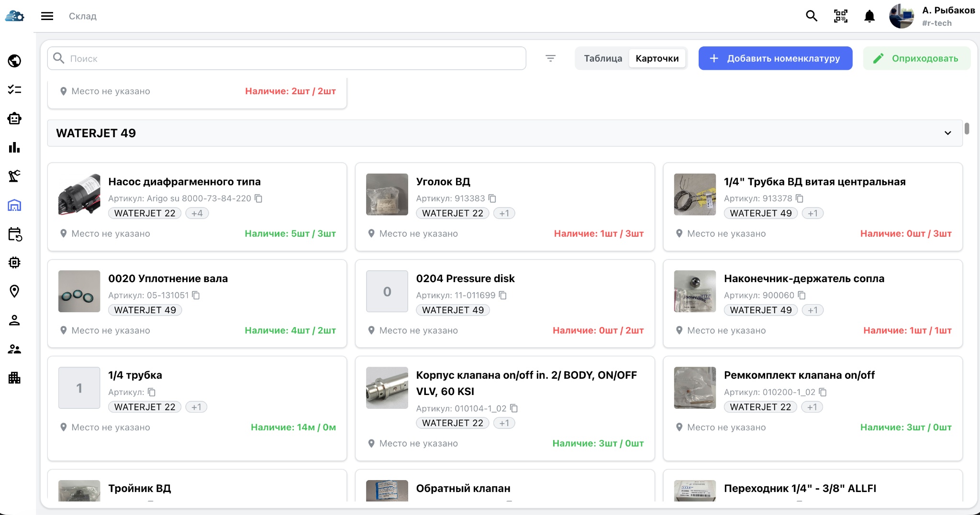The height and width of the screenshot is (515, 980).
Task: Click WATERJET 22 tag on Насос диафрагменного типа
Action: [145, 213]
